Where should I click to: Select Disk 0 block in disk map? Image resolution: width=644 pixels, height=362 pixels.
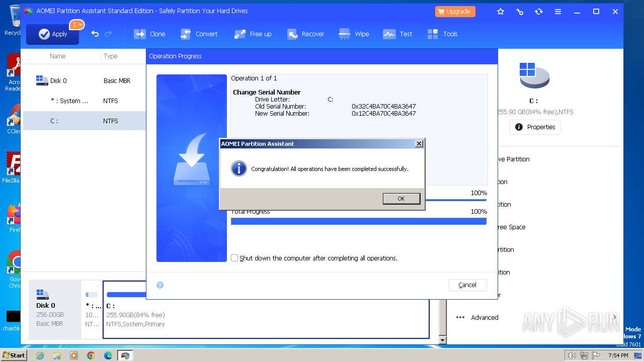(x=55, y=310)
